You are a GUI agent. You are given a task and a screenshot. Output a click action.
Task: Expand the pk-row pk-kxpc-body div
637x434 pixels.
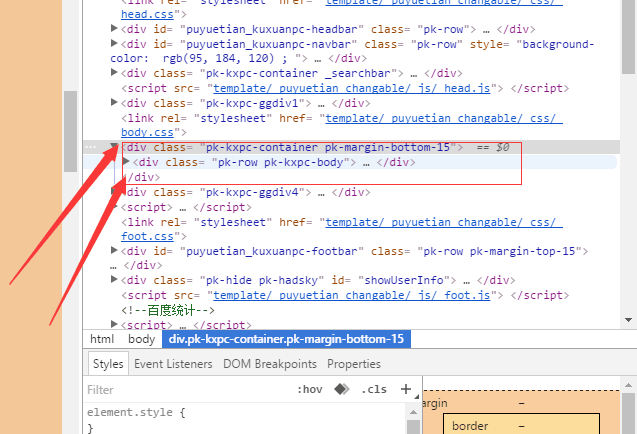(x=126, y=161)
